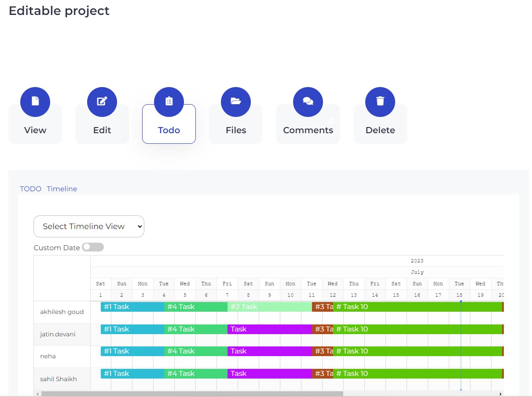Expand the Select Timeline View dropdown
This screenshot has width=532, height=397.
tap(89, 226)
